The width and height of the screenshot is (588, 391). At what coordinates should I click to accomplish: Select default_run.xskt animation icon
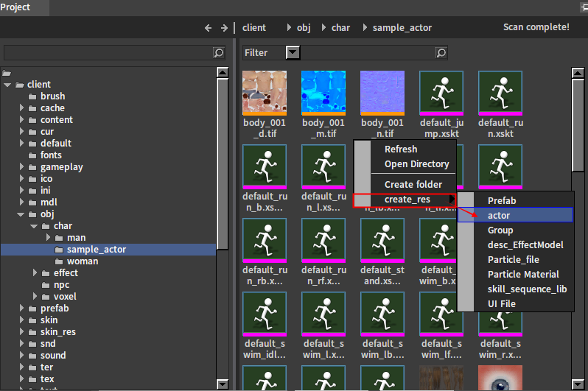click(x=500, y=92)
